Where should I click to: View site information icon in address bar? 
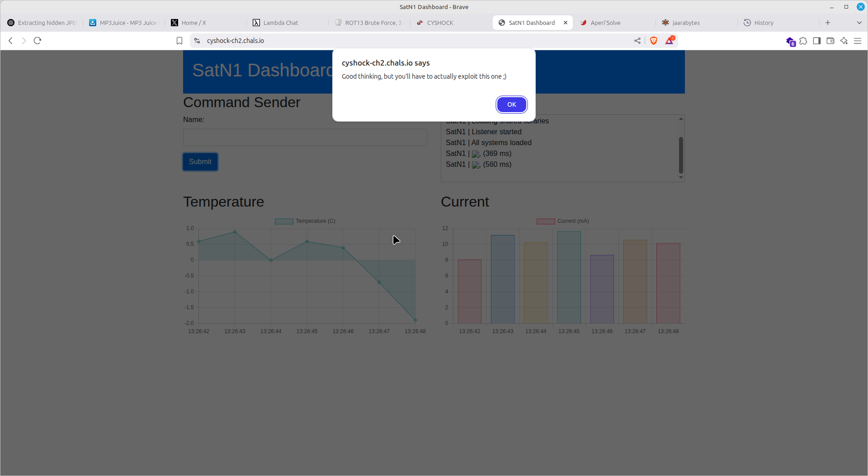tap(197, 41)
